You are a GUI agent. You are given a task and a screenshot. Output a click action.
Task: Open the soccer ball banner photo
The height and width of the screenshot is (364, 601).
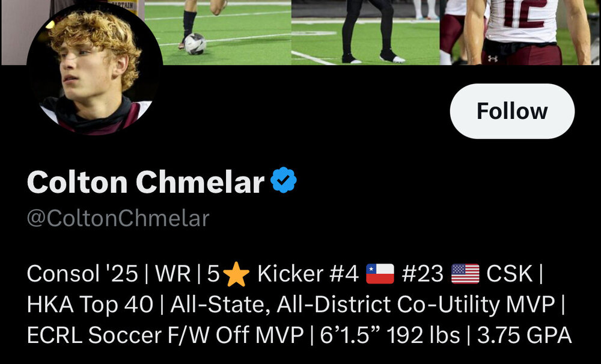coord(218,32)
